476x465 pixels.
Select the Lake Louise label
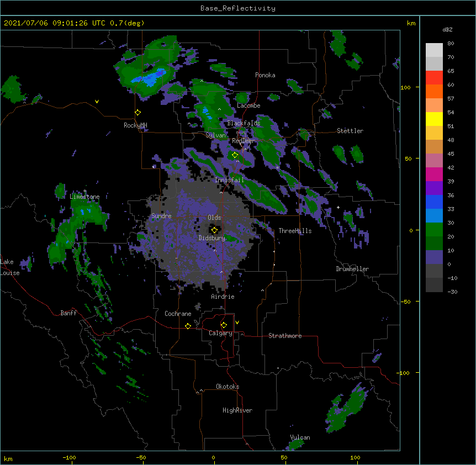tap(10, 267)
